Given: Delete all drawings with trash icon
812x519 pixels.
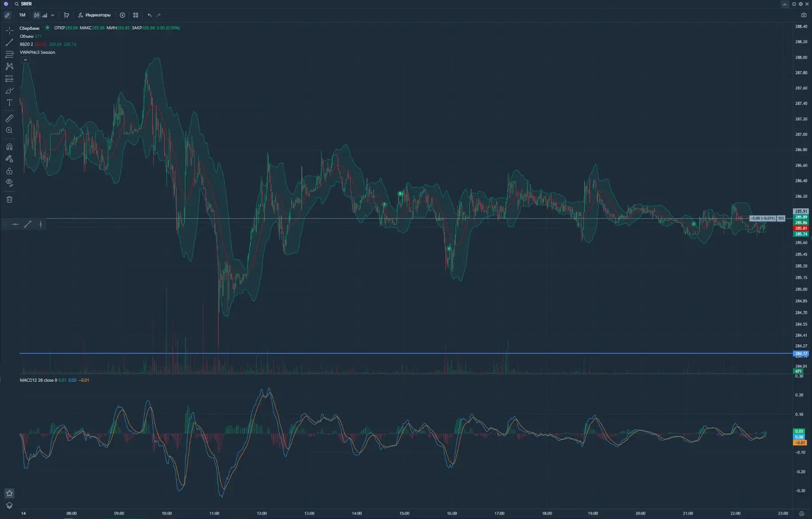Looking at the screenshot, I should (9, 200).
